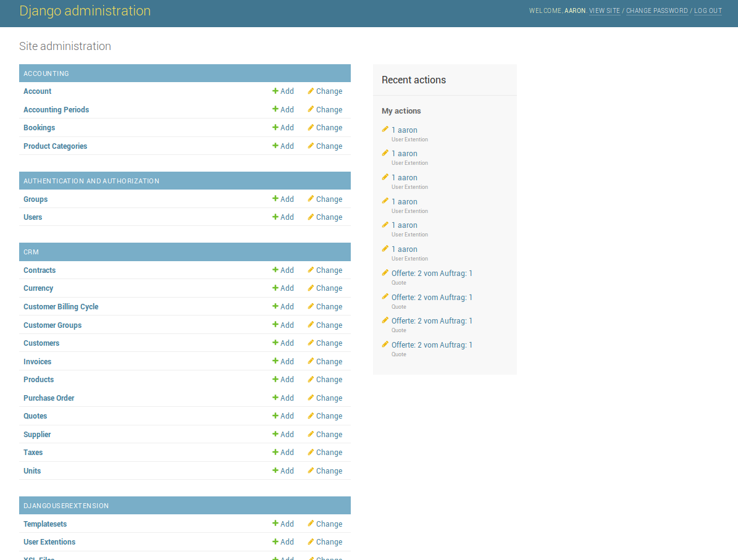Click the pencil icon for Purchase Order
738x560 pixels.
tap(311, 398)
